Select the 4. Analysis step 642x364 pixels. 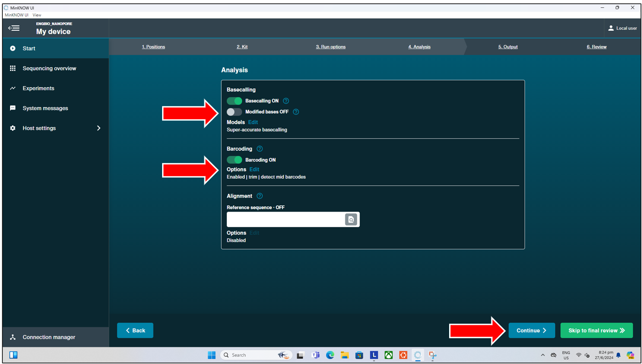pyautogui.click(x=419, y=47)
